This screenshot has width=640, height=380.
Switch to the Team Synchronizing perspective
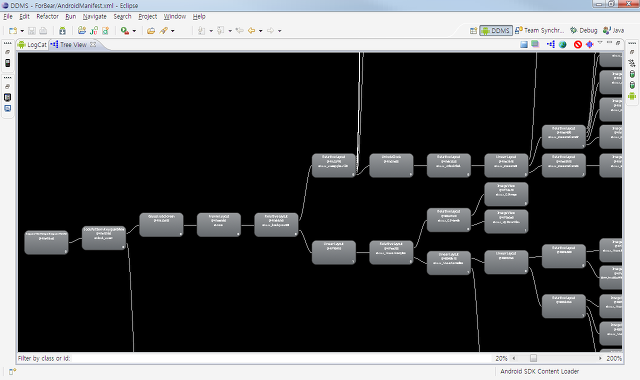pyautogui.click(x=540, y=31)
